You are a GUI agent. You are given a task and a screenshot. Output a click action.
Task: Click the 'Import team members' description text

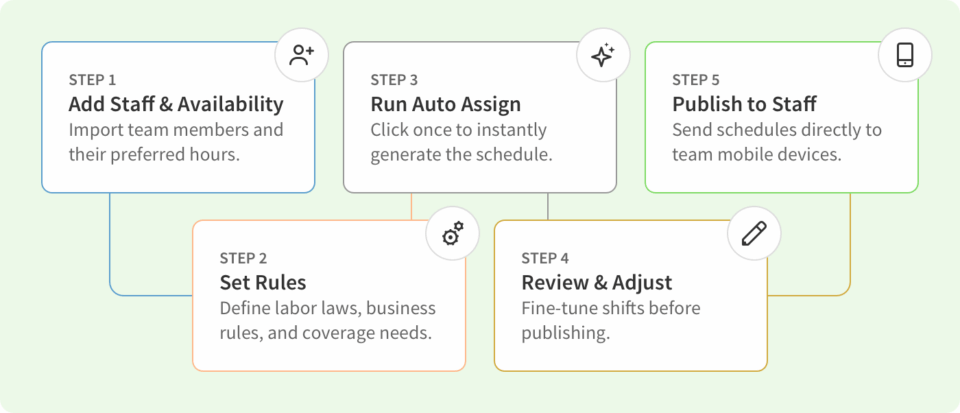[176, 143]
